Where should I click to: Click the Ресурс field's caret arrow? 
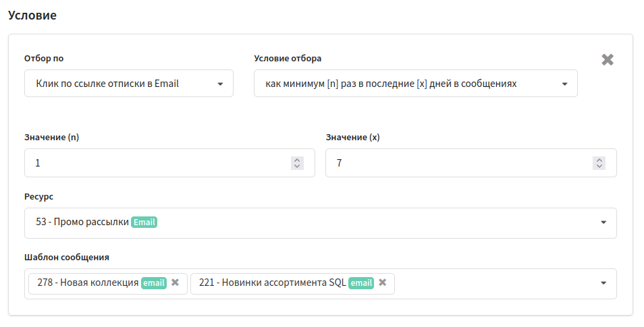[603, 222]
